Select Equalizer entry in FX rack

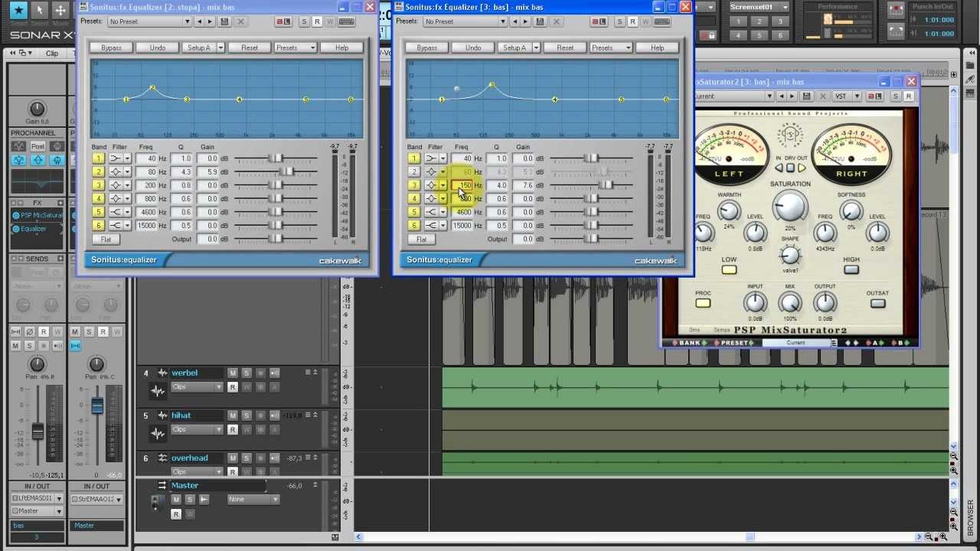tap(33, 228)
